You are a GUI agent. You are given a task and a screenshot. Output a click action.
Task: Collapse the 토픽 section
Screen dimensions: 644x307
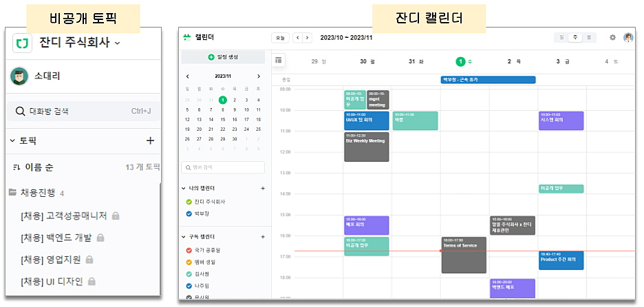coord(12,141)
